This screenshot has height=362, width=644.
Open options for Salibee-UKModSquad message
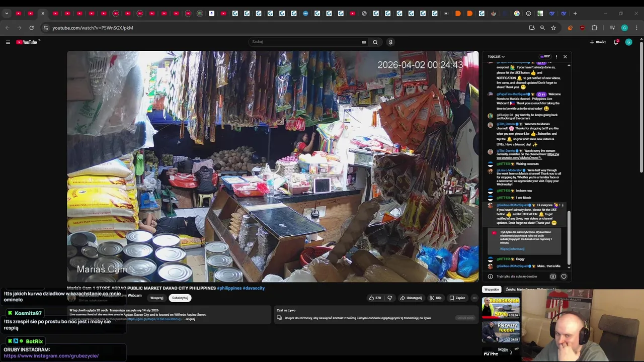[x=562, y=205]
